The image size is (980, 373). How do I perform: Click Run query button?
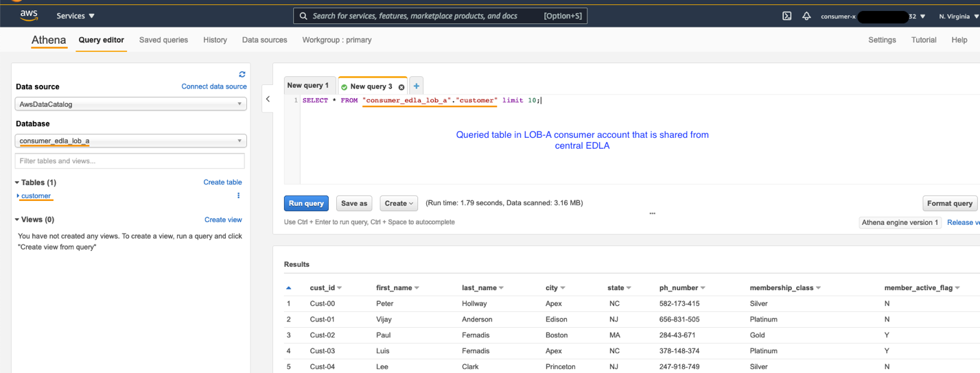pyautogui.click(x=306, y=203)
